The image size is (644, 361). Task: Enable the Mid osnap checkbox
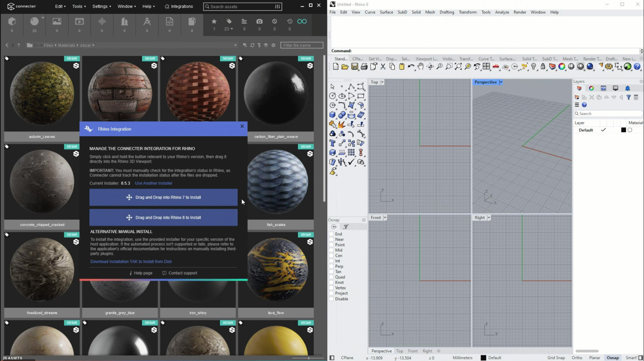(331, 250)
